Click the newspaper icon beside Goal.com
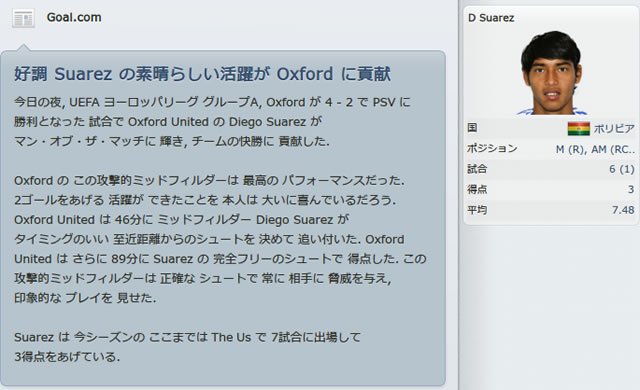Viewport: 640px width, 390px height. 23,18
